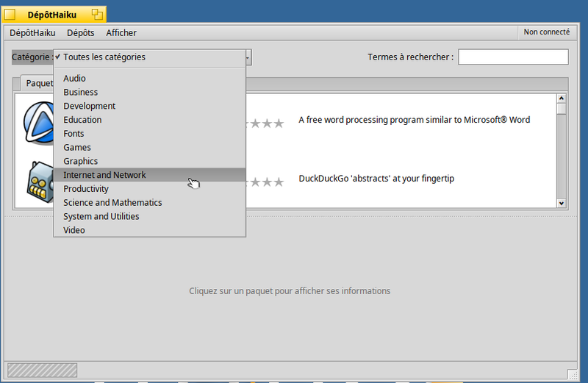Select the checked 'Toutes les catégories' option
This screenshot has height=383, width=588.
[x=104, y=57]
